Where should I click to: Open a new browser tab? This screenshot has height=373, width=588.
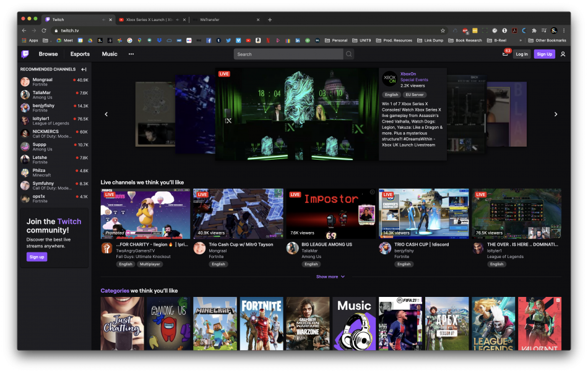point(270,20)
